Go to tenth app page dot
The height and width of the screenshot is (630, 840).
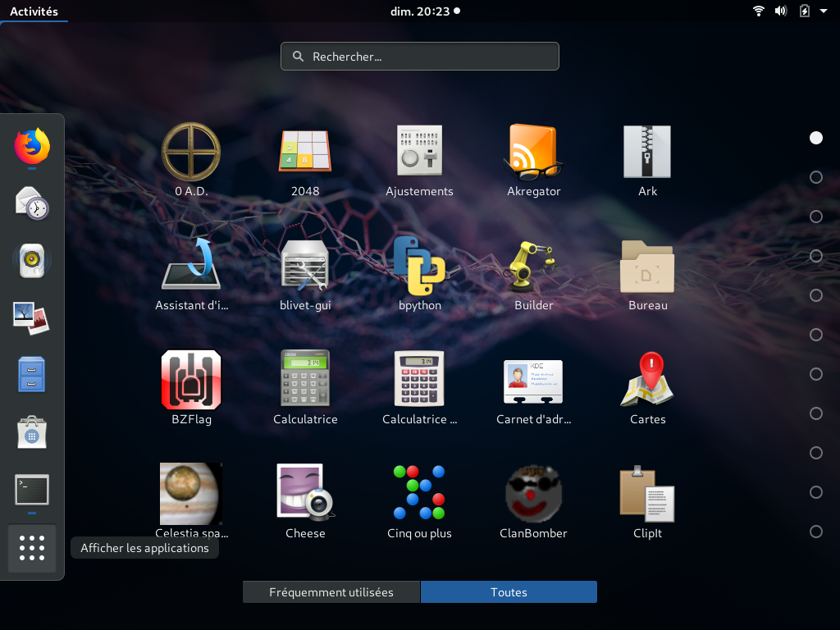[x=816, y=492]
